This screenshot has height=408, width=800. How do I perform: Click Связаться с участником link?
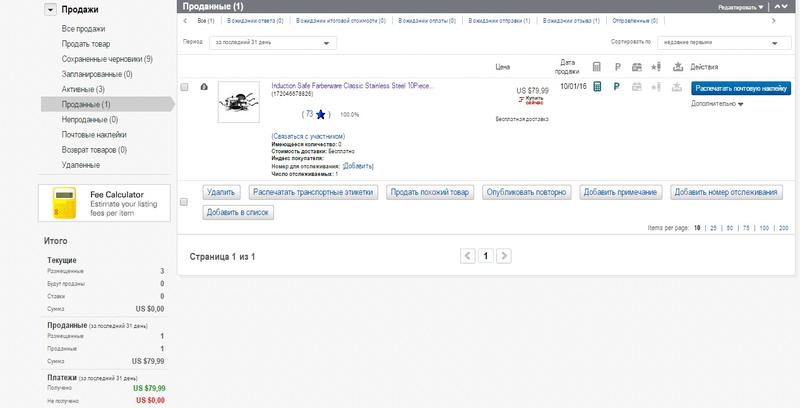[308, 136]
